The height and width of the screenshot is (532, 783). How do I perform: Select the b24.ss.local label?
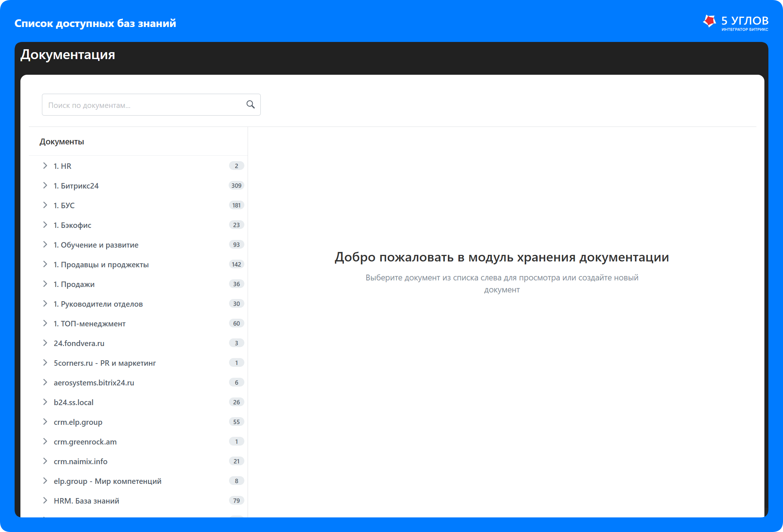73,402
